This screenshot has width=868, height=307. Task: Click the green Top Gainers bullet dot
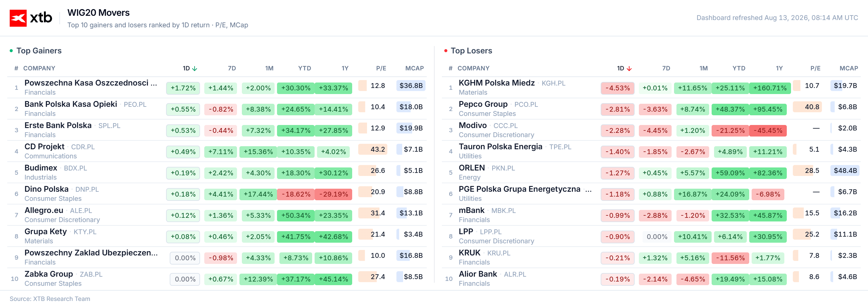[x=11, y=51]
